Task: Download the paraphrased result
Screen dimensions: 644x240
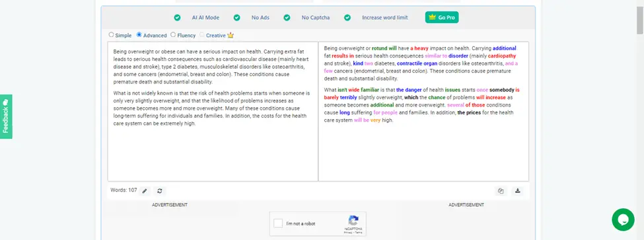Action: [x=517, y=190]
